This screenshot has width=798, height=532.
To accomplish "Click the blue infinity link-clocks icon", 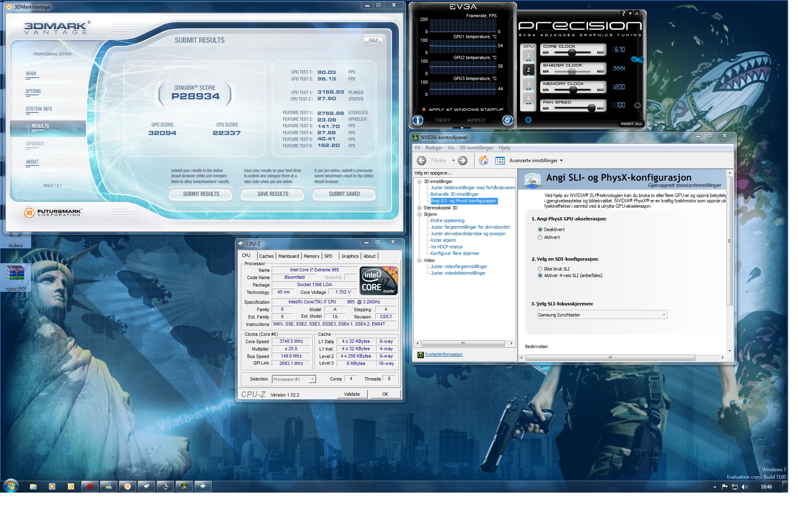I will (x=637, y=60).
